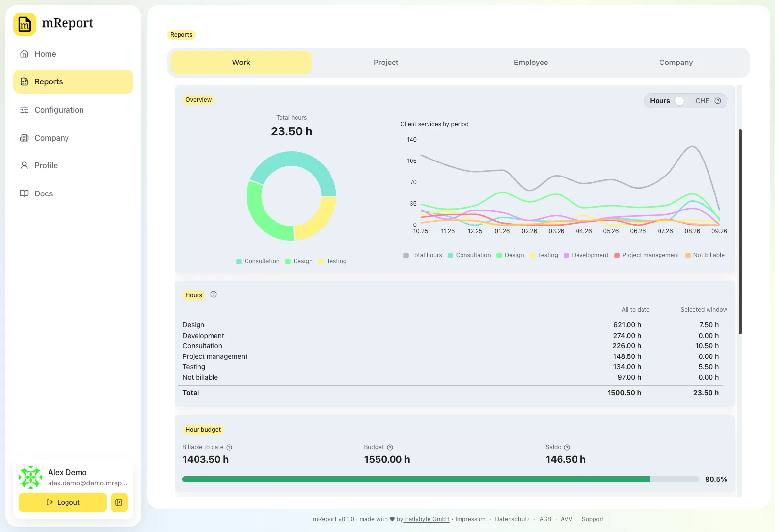The image size is (775, 532).
Task: Toggle the Development legend series in chart
Action: [586, 255]
